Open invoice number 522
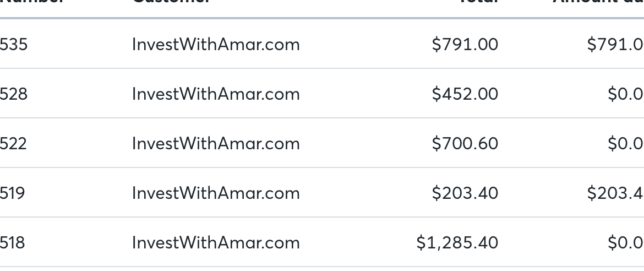This screenshot has width=644, height=271. (x=13, y=144)
